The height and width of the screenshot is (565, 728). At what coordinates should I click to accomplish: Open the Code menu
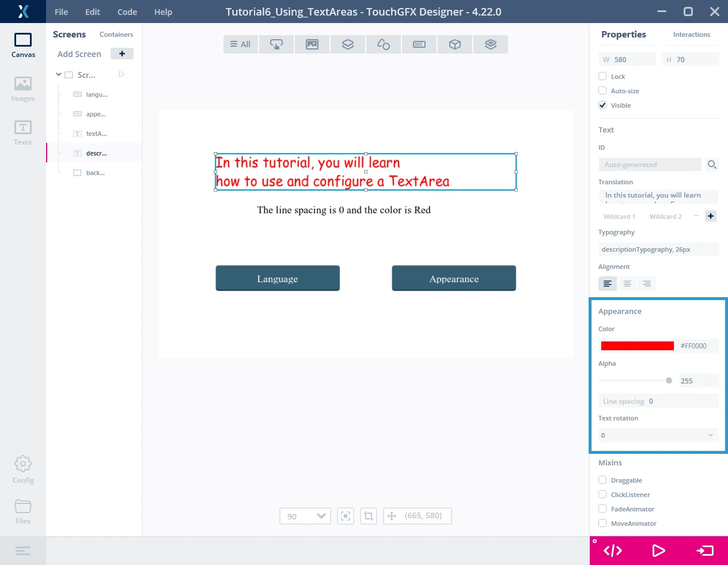[127, 12]
